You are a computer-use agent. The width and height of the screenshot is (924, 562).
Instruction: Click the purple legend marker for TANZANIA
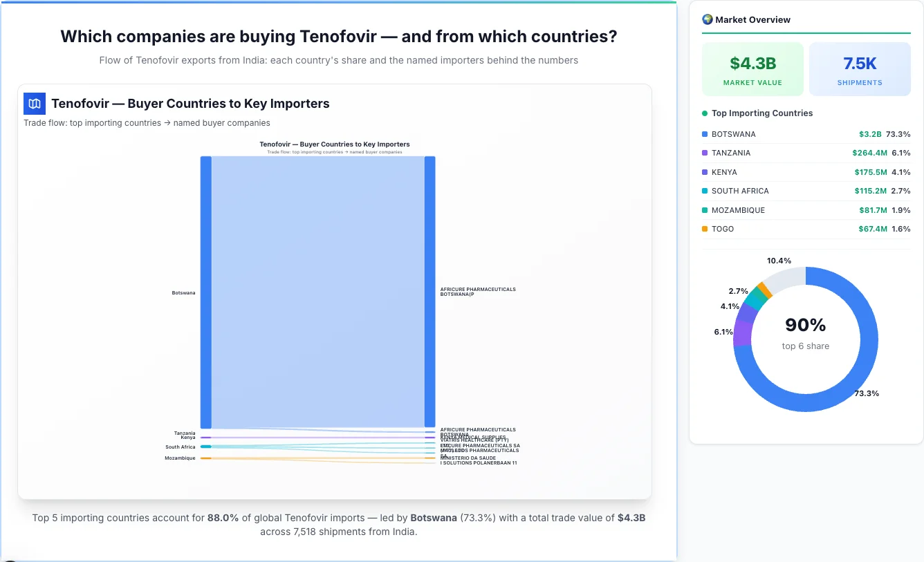coord(705,153)
